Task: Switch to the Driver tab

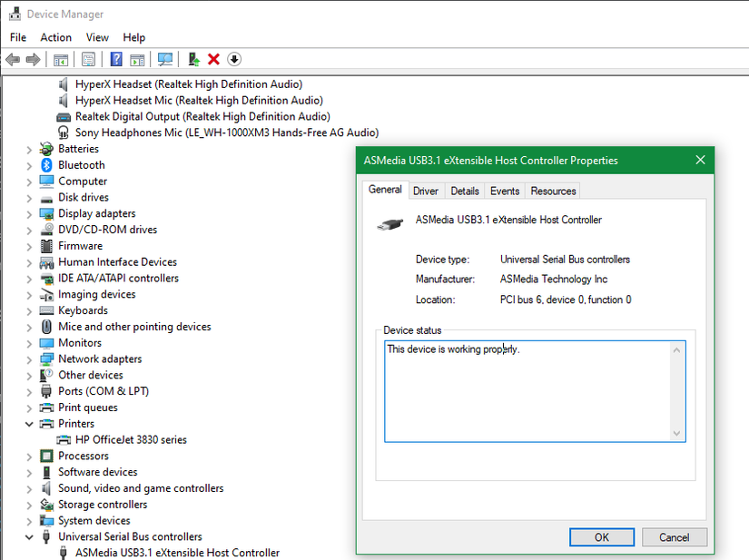Action: pos(425,191)
